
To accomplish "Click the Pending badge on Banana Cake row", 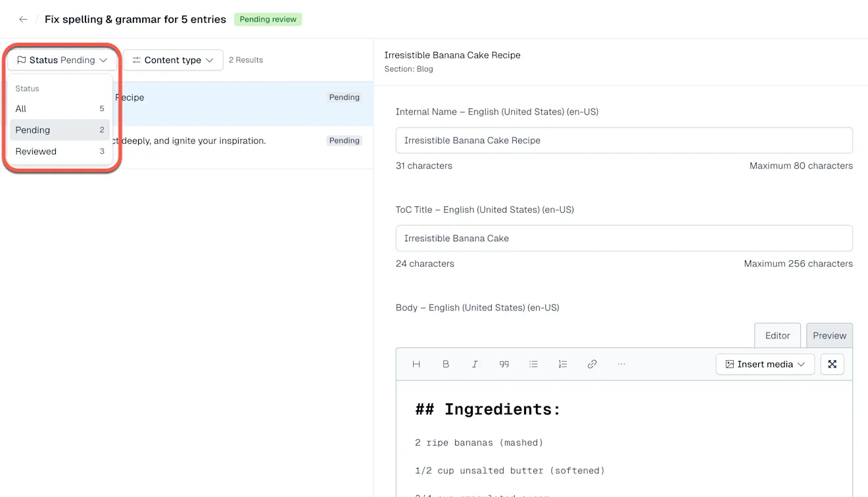I will pos(345,97).
